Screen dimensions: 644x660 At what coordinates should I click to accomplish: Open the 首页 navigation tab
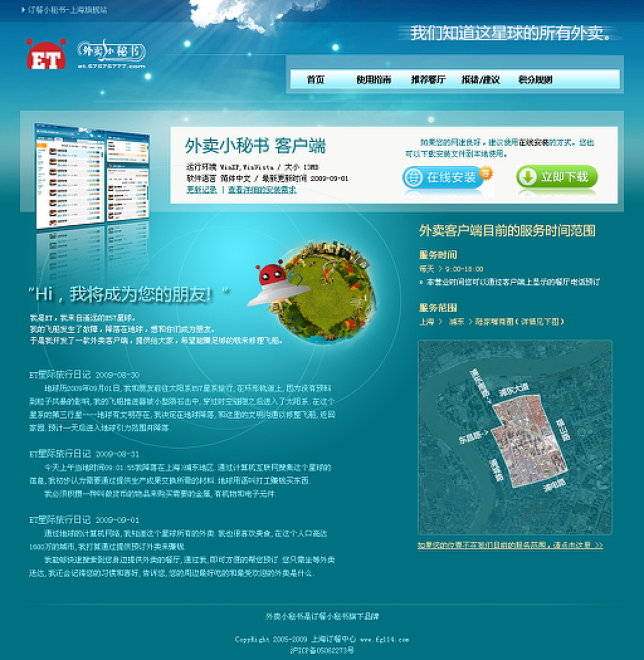click(x=315, y=80)
